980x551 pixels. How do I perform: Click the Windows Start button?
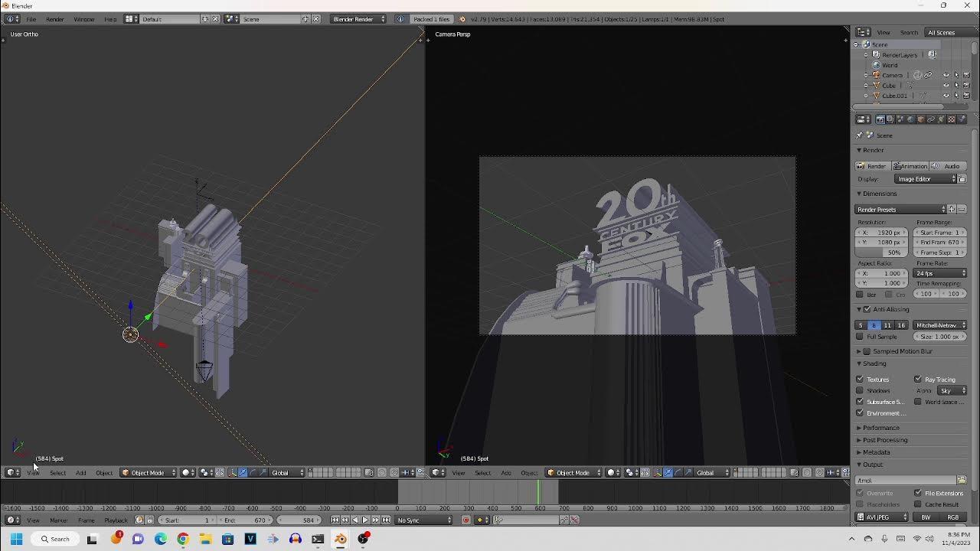pos(16,539)
